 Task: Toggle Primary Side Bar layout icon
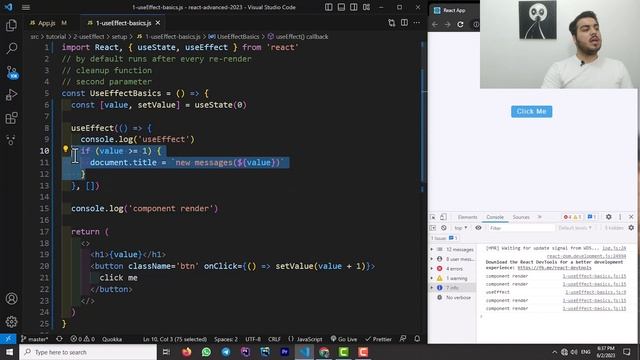pyautogui.click(x=329, y=7)
